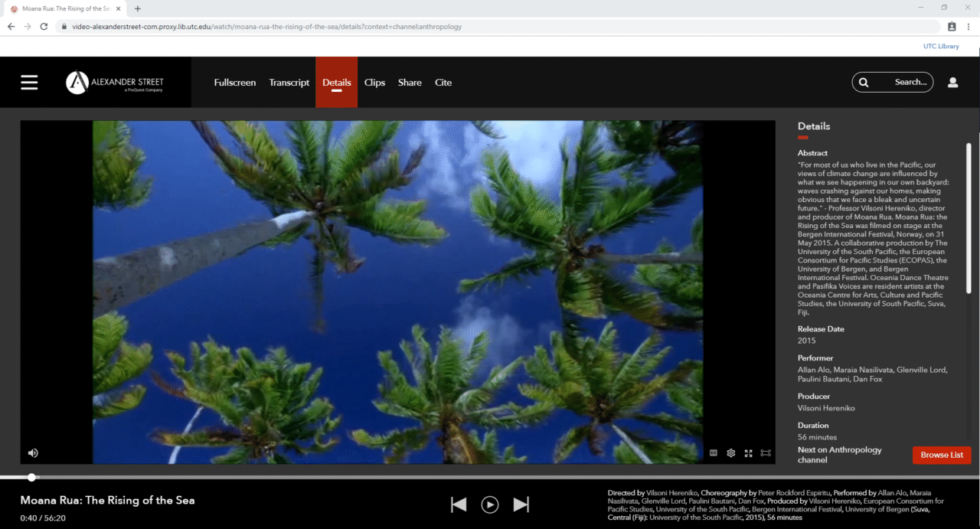
Task: Open the Clips menu item
Action: click(374, 83)
